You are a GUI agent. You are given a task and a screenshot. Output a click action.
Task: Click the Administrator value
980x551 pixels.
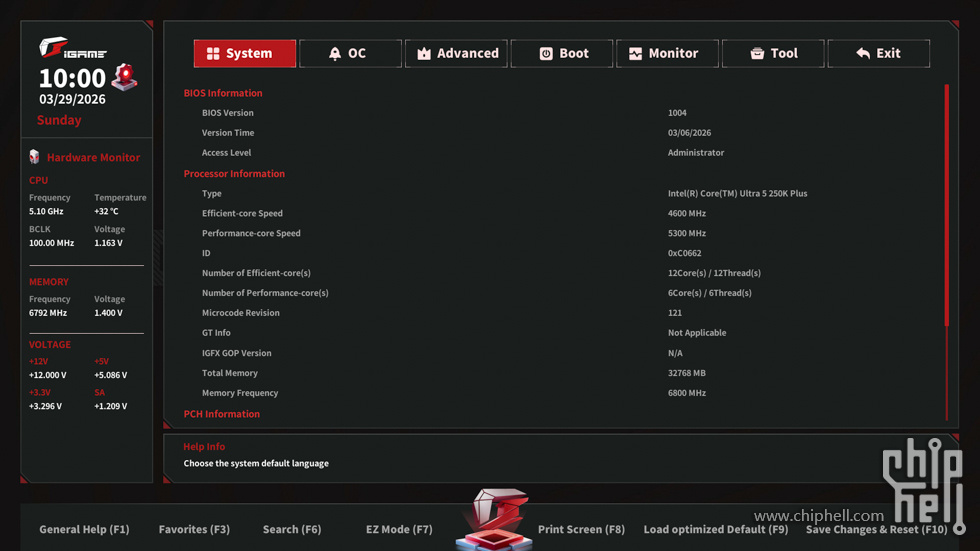[696, 152]
